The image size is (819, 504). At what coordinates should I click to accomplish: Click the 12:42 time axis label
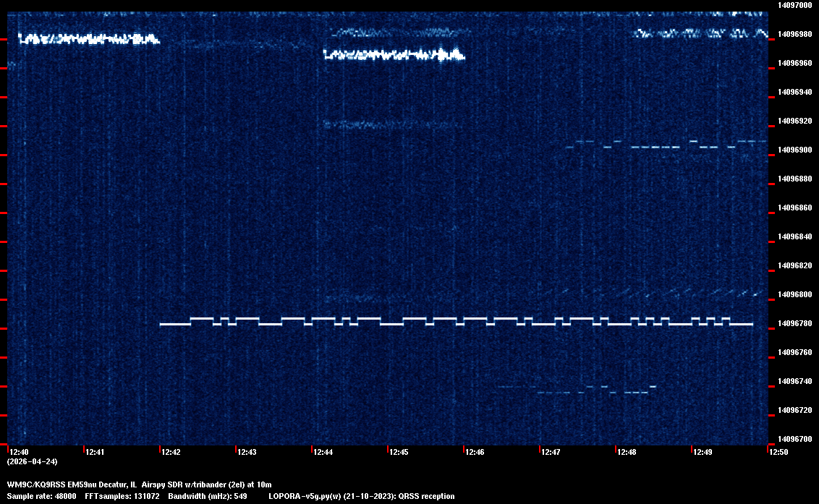171,452
